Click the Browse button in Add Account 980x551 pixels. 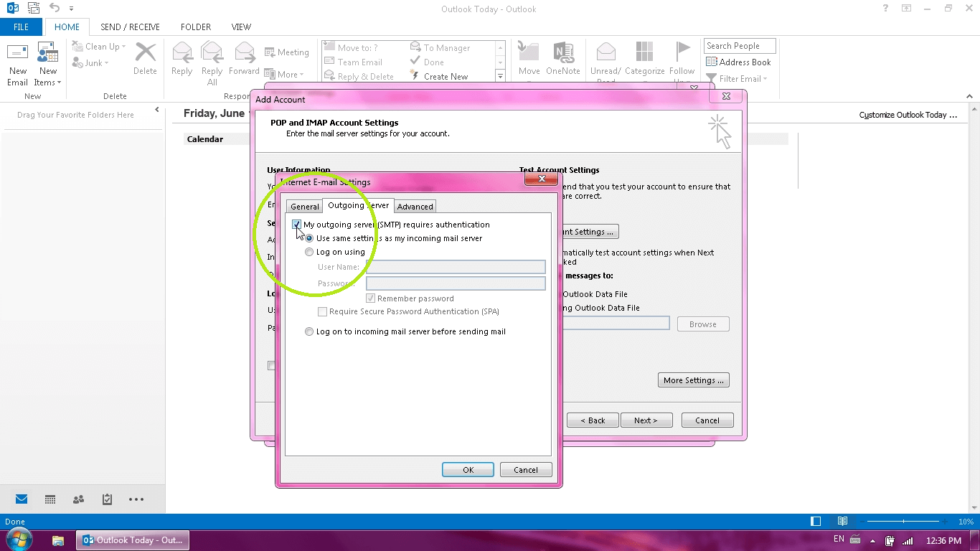[x=703, y=324]
